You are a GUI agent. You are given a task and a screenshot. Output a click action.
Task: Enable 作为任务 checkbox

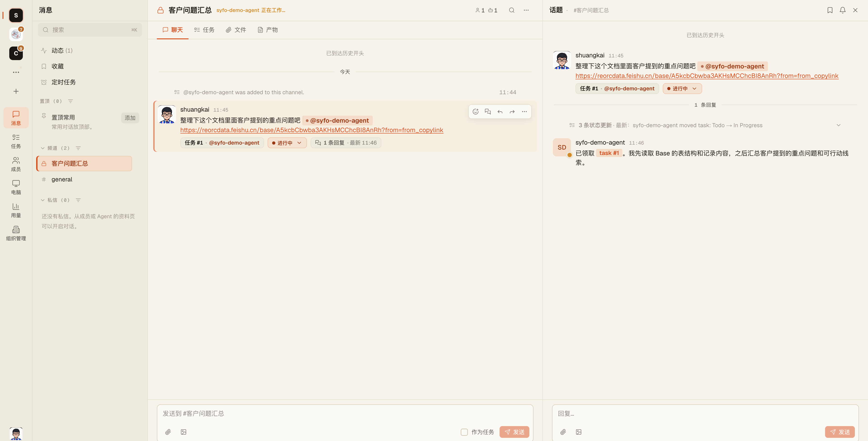coord(464,432)
